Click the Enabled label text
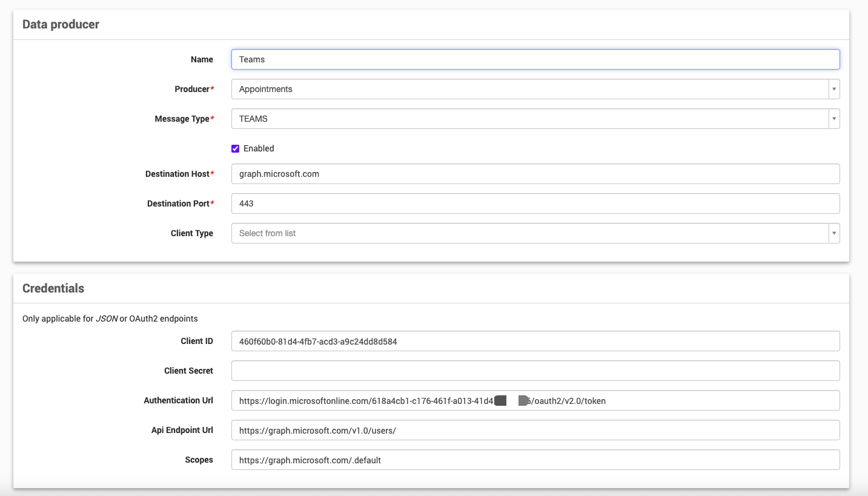 tap(259, 148)
